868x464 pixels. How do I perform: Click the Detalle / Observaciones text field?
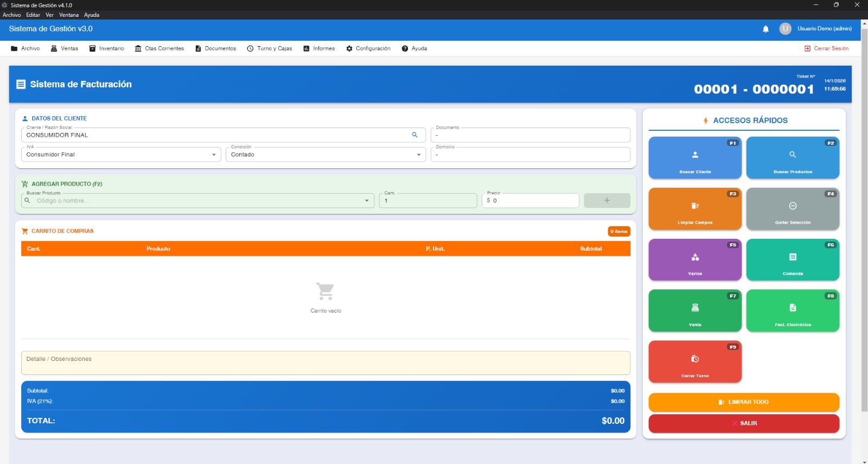pos(325,363)
